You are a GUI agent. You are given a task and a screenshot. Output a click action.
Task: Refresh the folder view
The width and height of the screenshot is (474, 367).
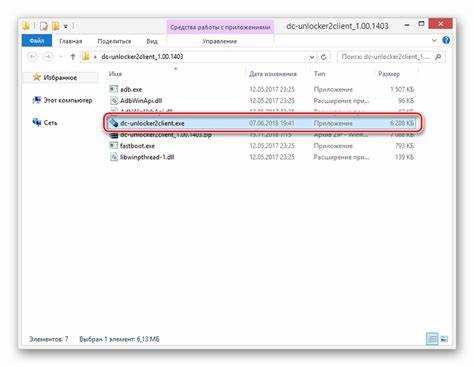coord(323,57)
